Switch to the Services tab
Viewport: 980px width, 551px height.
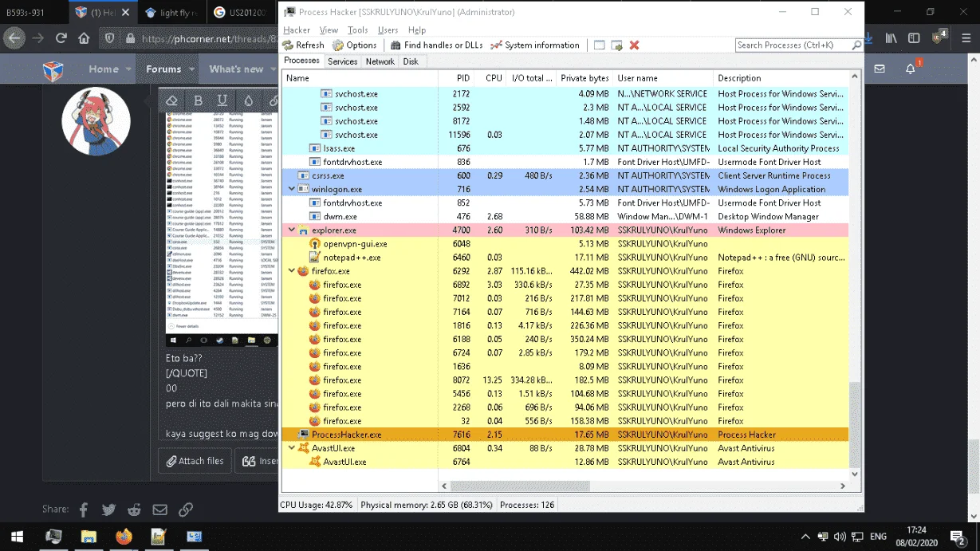click(x=343, y=61)
